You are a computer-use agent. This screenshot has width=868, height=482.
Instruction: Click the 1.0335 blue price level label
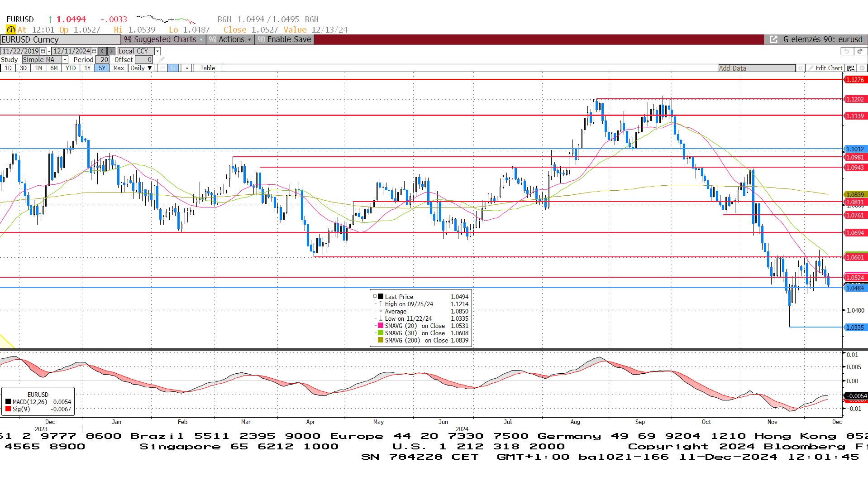click(x=855, y=328)
